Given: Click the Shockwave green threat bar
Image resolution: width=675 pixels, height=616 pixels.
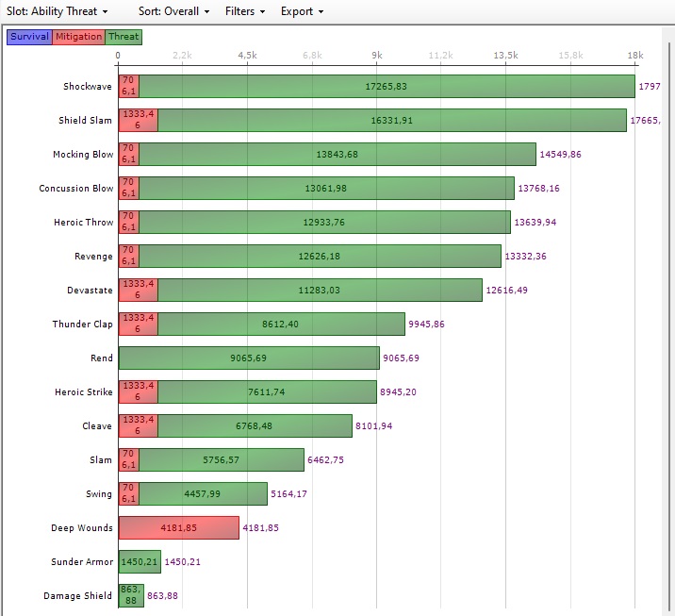Looking at the screenshot, I should tap(387, 86).
